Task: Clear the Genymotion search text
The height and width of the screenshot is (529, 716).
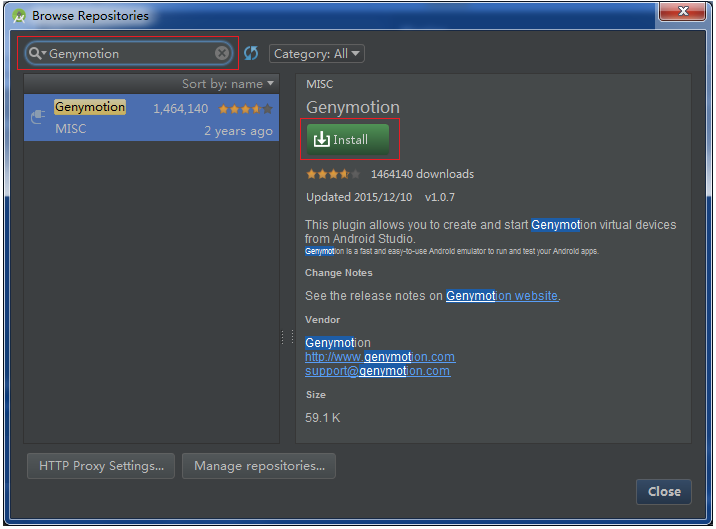Action: [222, 53]
